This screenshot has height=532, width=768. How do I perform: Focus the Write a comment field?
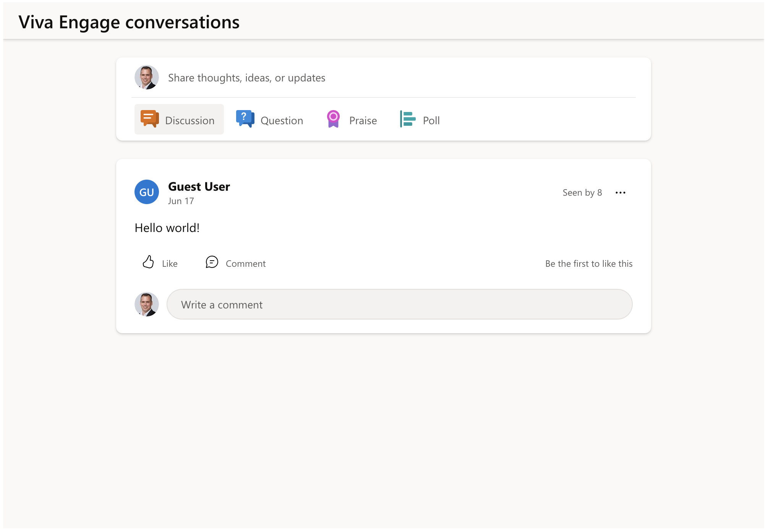[400, 304]
